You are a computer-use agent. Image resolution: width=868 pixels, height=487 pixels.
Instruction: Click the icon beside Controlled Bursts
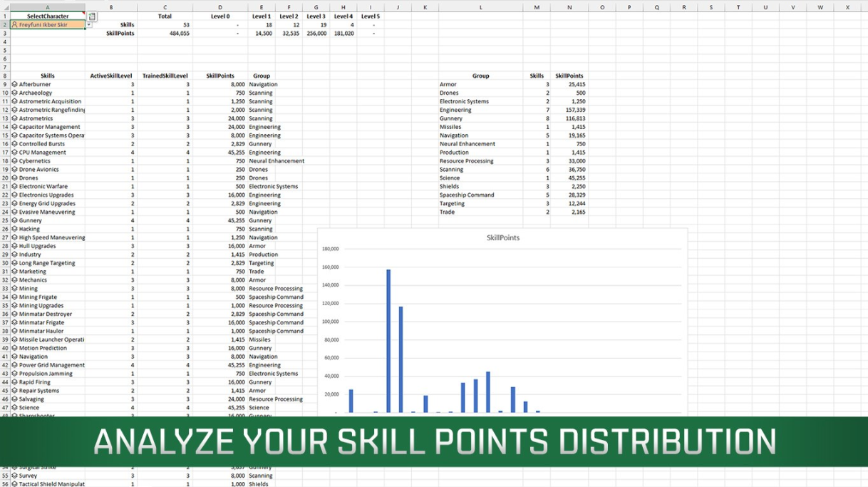coord(15,144)
